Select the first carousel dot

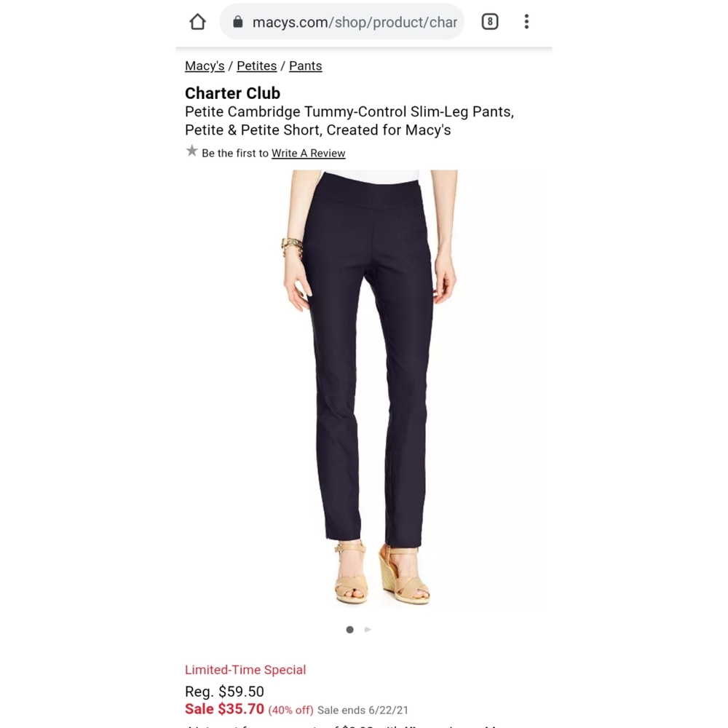pyautogui.click(x=350, y=630)
